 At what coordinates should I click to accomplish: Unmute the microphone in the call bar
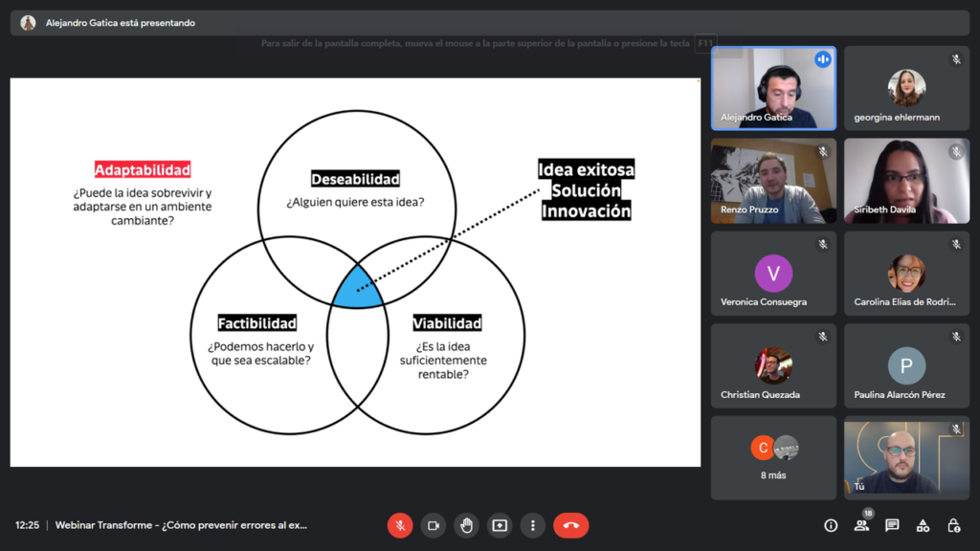(400, 525)
